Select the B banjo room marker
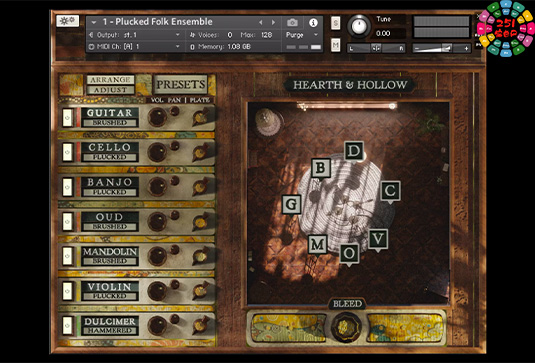This screenshot has height=363, width=535. click(x=321, y=168)
